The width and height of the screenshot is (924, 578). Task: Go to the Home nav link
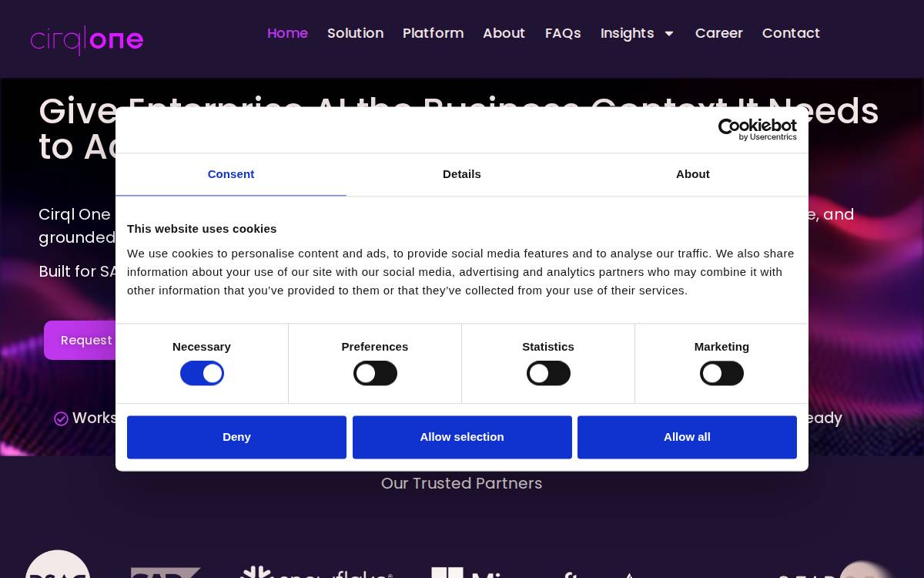287,33
